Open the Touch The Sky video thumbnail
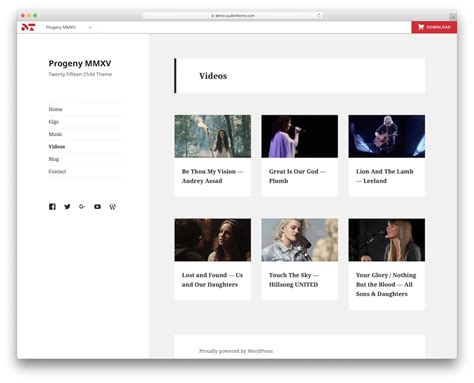This screenshot has height=383, width=474. (x=300, y=240)
